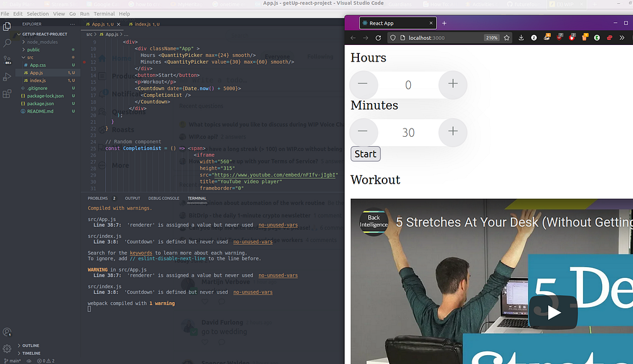This screenshot has width=633, height=364.
Task: Increase Hours with plus button
Action: pos(453,84)
